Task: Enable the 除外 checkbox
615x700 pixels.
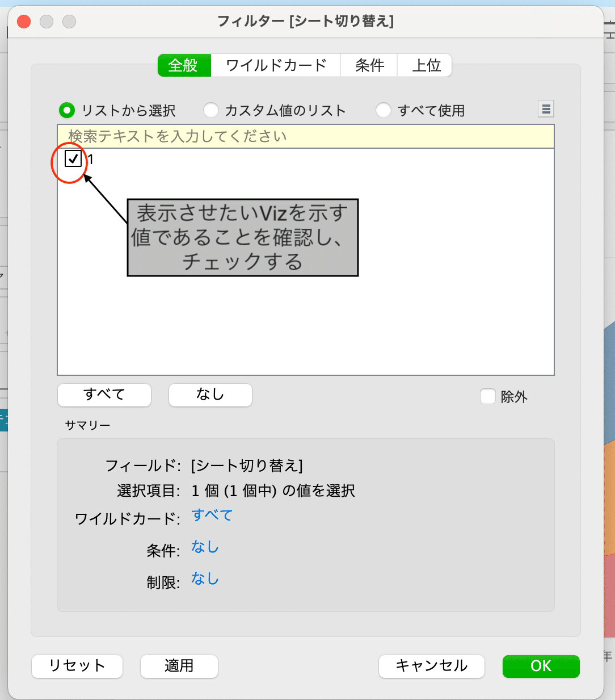Action: tap(488, 396)
